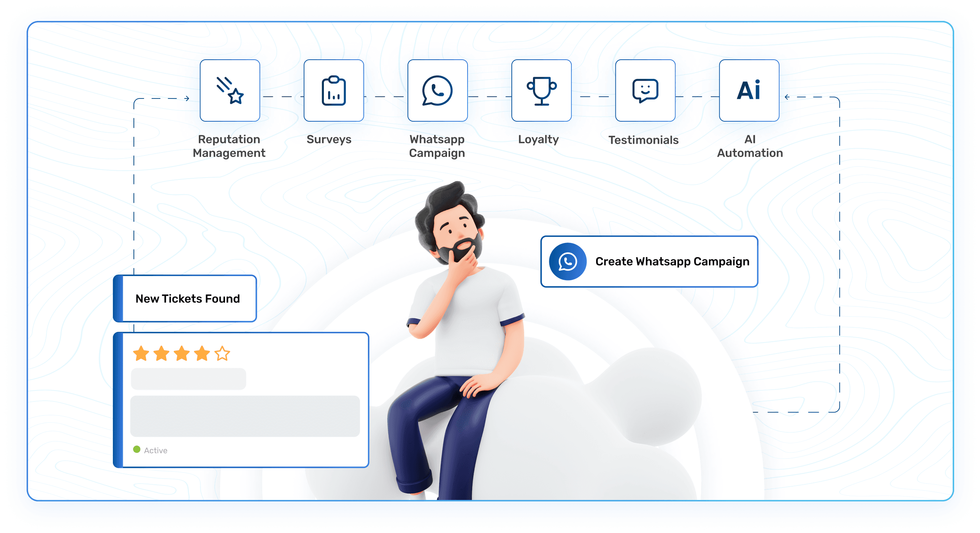Screen dimensions: 980x533
Task: Click the Whatsapp Campaign label text
Action: (437, 146)
